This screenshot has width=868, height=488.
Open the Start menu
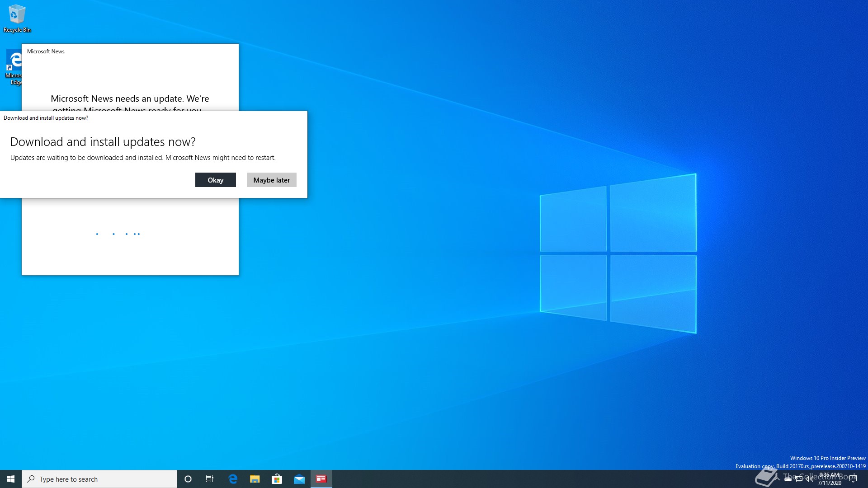click(11, 479)
